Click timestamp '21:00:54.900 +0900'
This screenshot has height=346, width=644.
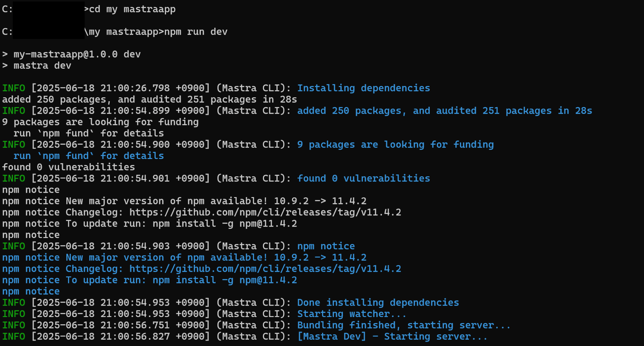tap(153, 145)
